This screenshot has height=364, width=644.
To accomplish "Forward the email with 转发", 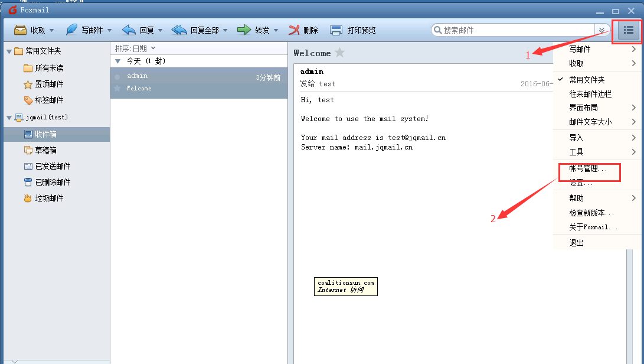I will 254,30.
